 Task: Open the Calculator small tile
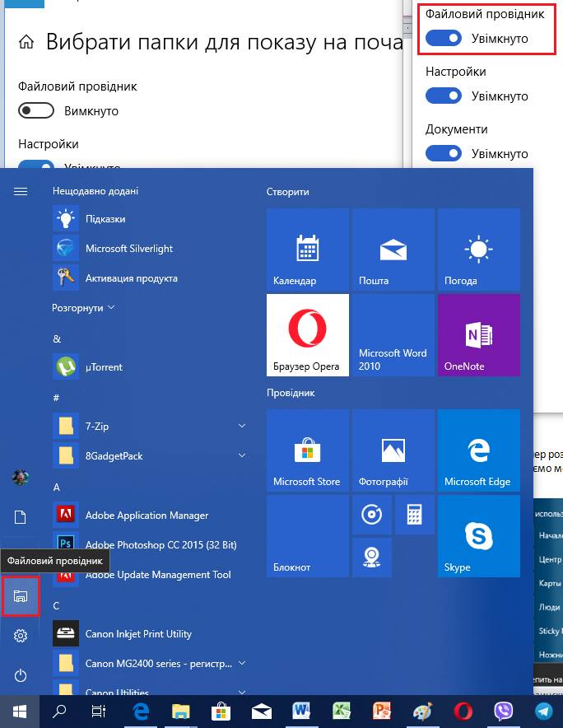pos(415,515)
